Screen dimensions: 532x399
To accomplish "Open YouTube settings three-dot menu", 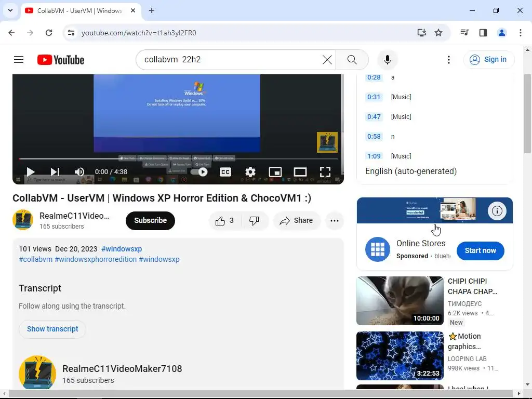I will pos(448,60).
